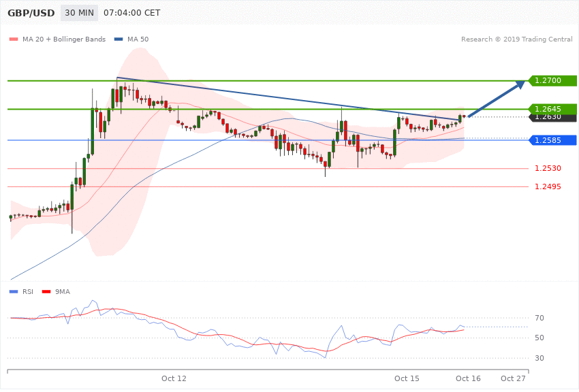Click the 9MA legend label
Viewport: 579px width, 392px height.
pos(63,292)
